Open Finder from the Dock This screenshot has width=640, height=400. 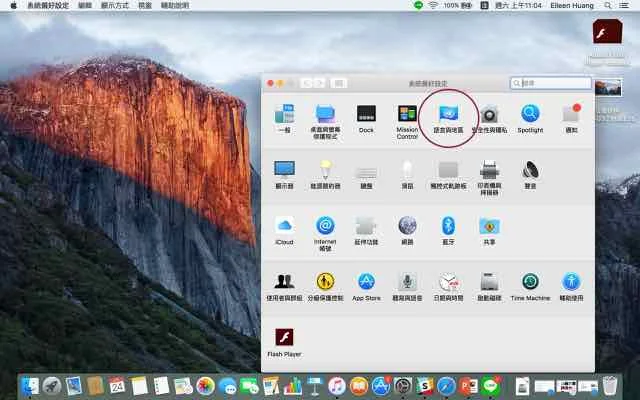[30, 386]
